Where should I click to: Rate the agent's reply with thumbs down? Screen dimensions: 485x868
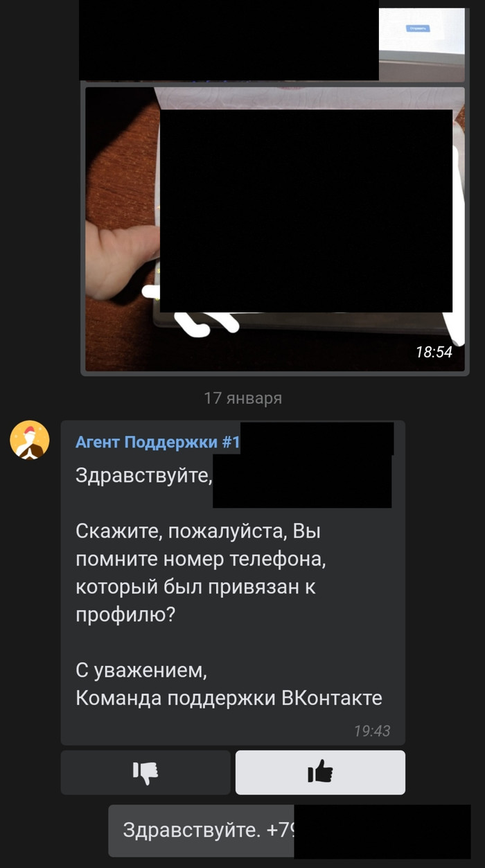point(145,772)
